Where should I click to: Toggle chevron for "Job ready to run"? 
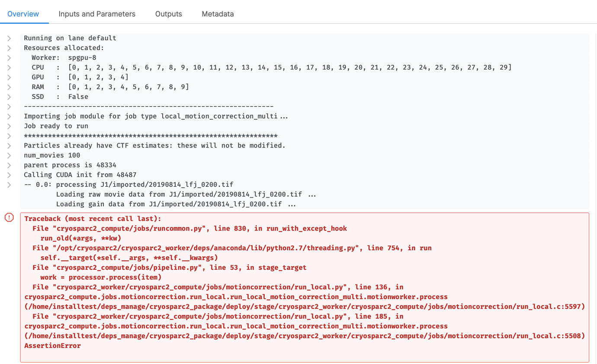[x=9, y=126]
